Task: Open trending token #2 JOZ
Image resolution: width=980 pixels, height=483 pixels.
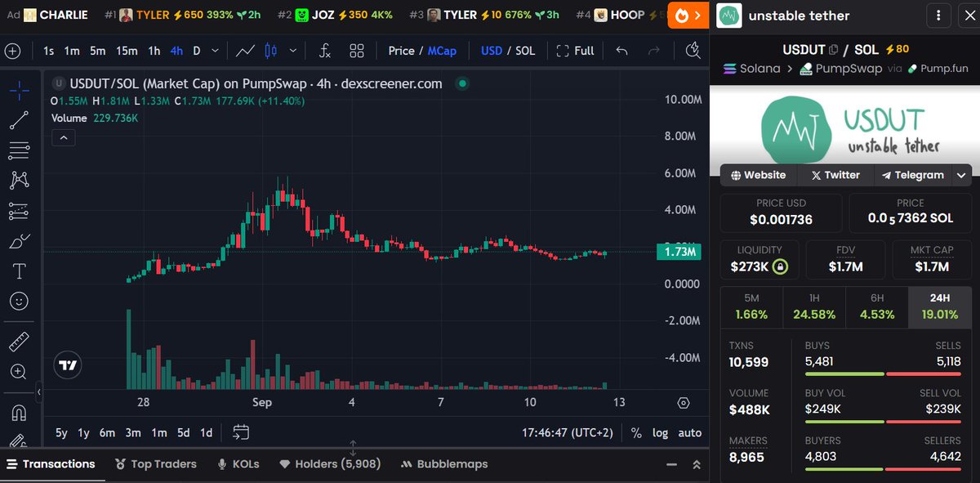Action: (335, 15)
